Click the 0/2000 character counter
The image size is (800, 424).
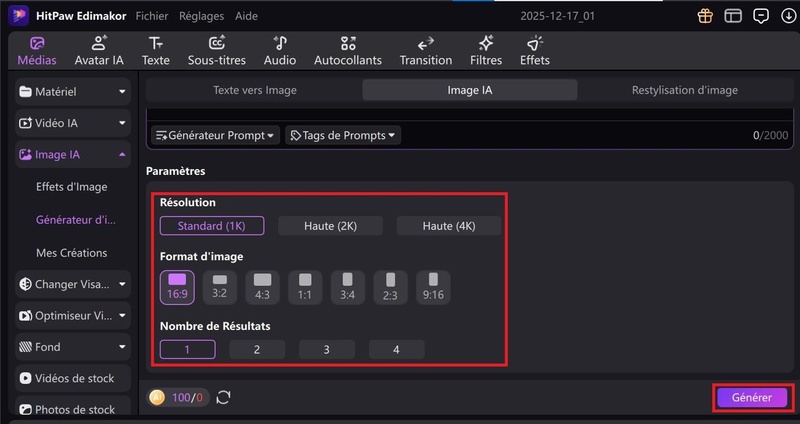(x=770, y=135)
